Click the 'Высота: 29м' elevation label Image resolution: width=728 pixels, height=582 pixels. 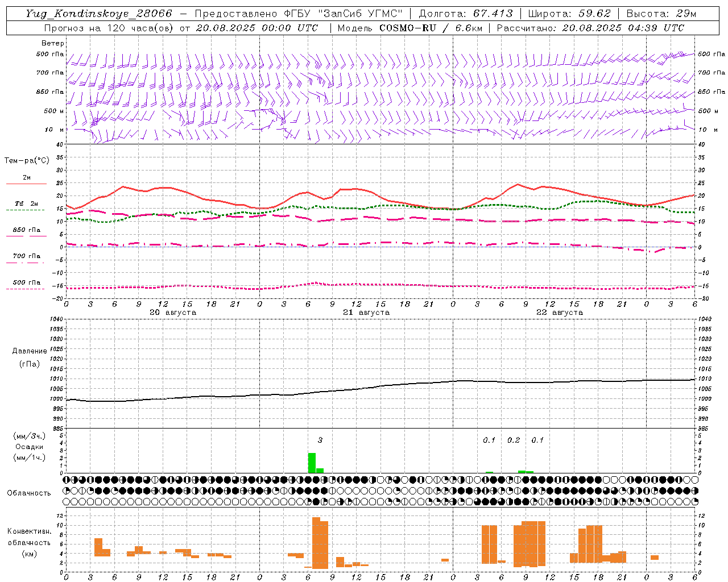[661, 14]
